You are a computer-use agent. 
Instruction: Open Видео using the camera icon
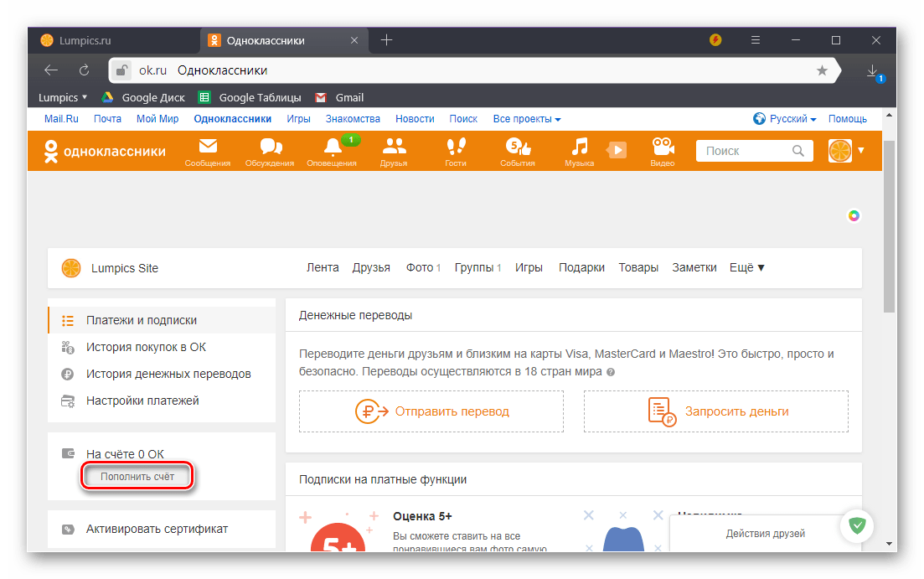point(662,152)
